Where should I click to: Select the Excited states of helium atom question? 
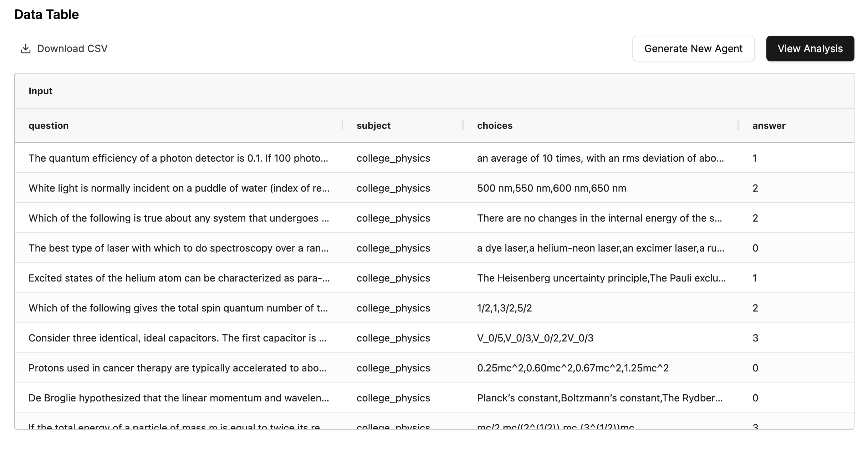click(179, 278)
